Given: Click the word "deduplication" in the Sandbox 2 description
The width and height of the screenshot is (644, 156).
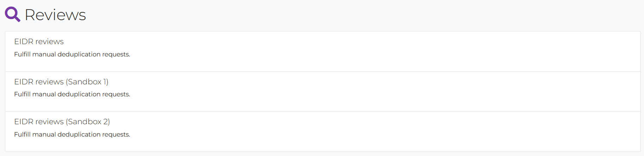Looking at the screenshot, I should (x=79, y=134).
